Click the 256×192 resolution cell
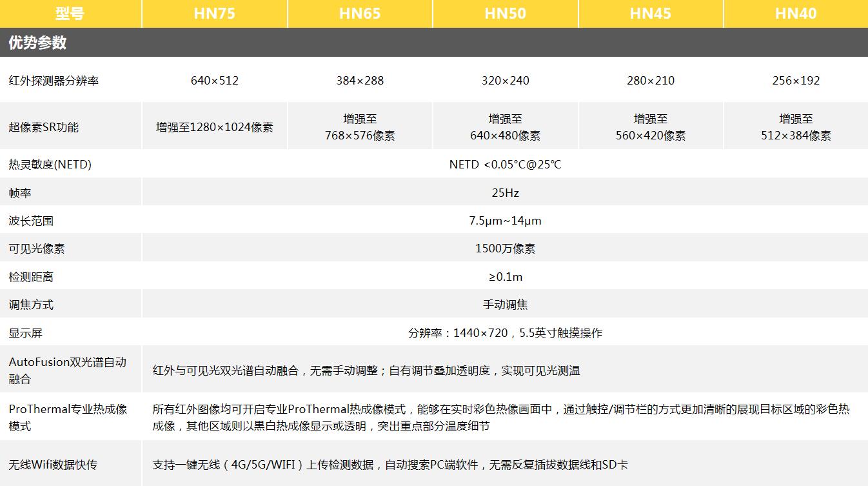868x486 pixels. (796, 81)
